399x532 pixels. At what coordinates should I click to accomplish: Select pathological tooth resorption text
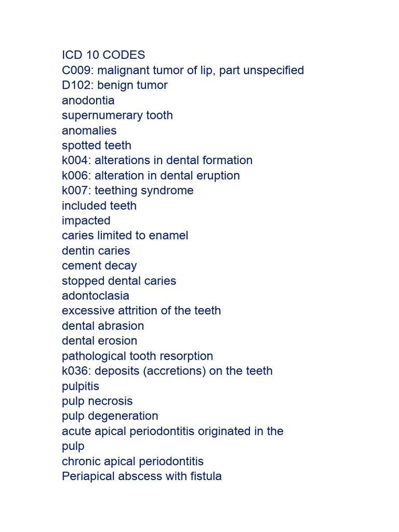tap(137, 356)
